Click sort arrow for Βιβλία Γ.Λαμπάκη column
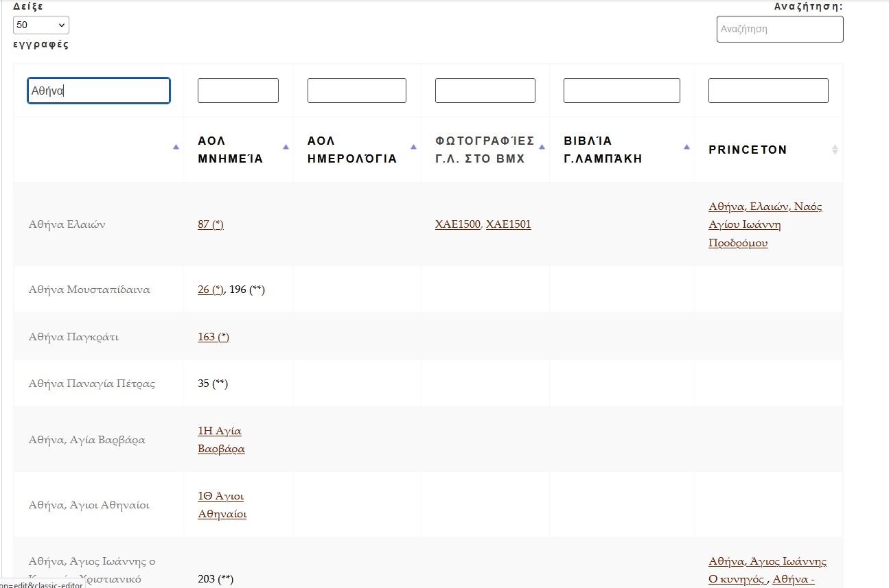The image size is (889, 588). [x=686, y=147]
